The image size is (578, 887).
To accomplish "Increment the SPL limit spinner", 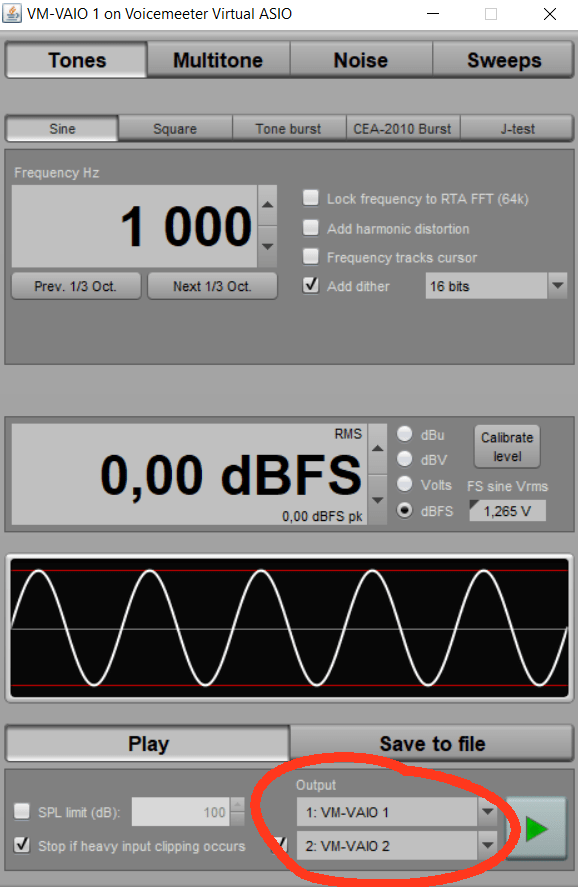I will click(238, 805).
